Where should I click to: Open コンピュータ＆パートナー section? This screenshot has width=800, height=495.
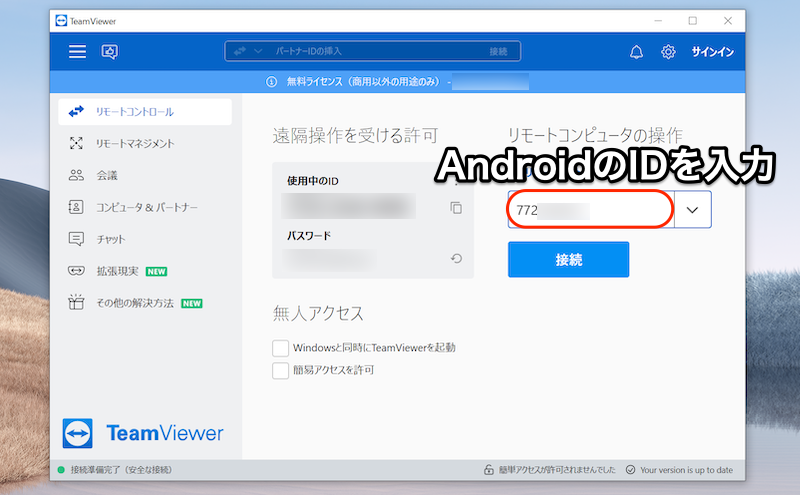(146, 207)
